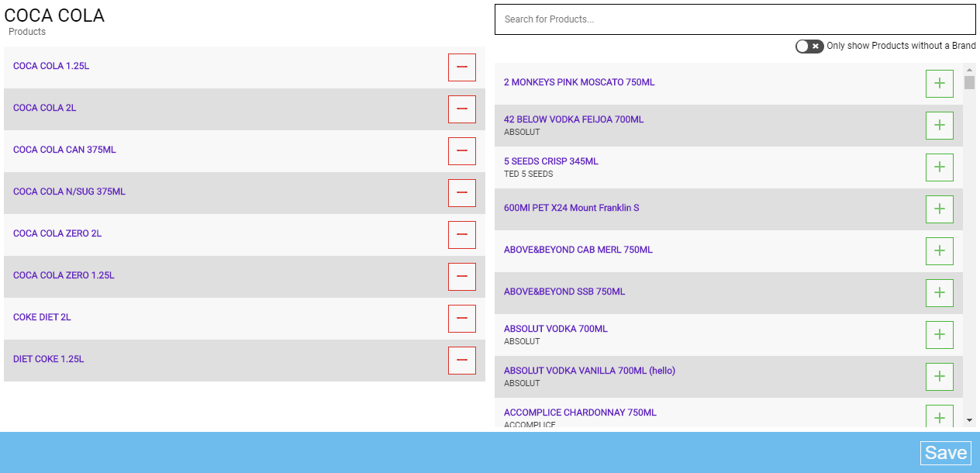Open COCA COLA ZERO 2L link
The image size is (980, 473).
(57, 233)
